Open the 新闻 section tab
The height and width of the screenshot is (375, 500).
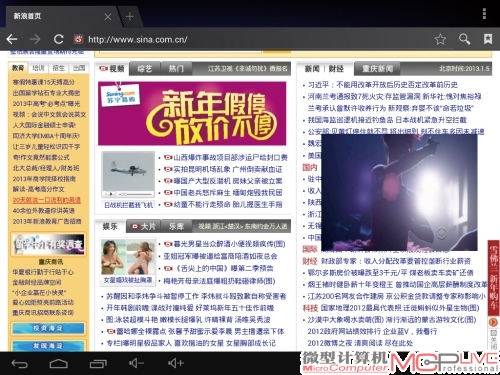pyautogui.click(x=312, y=69)
